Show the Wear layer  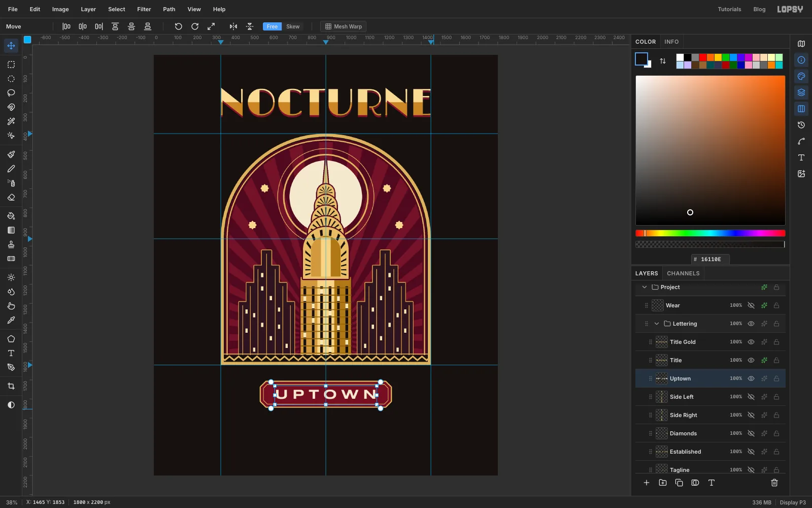(751, 305)
